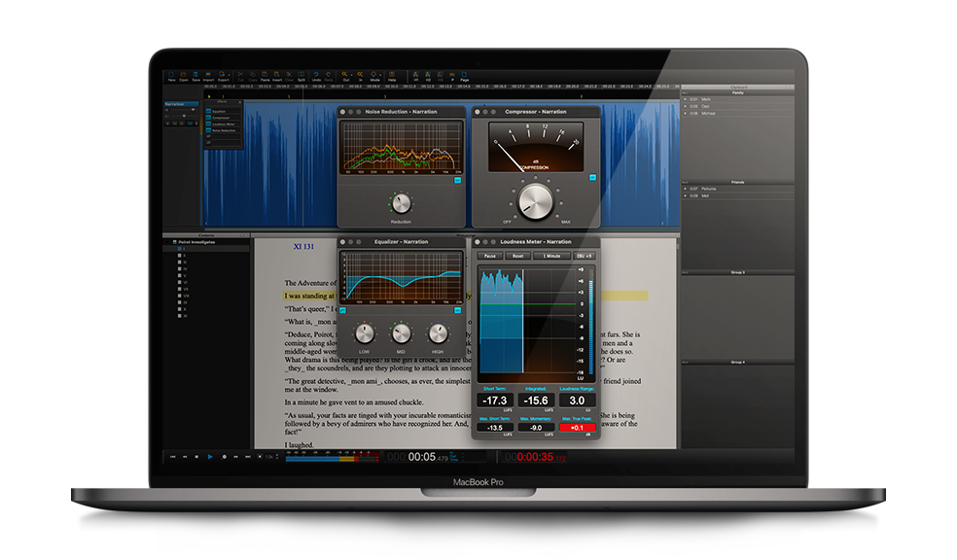Click the Reset button in Loudness Meter

point(518,256)
